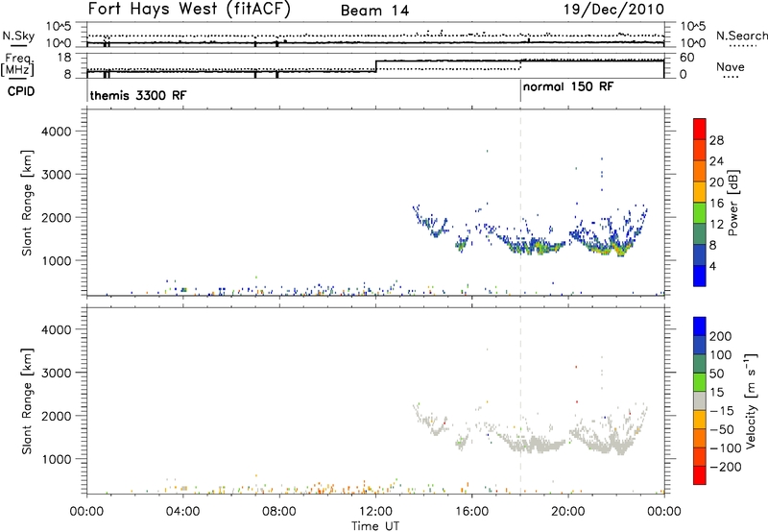This screenshot has height=532, width=768.
Task: Click the '60' Nave axis tick
Action: coord(686,58)
